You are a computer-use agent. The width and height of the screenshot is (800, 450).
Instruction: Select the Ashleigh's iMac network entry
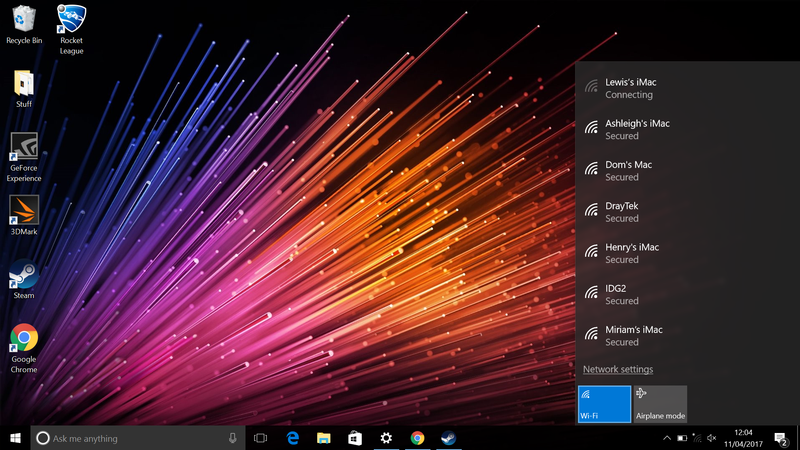click(x=687, y=130)
